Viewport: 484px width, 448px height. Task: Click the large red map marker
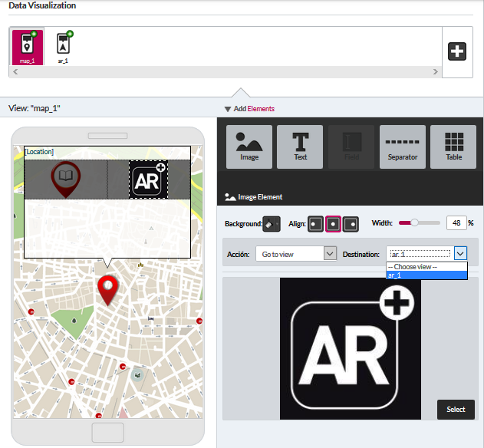tap(107, 290)
